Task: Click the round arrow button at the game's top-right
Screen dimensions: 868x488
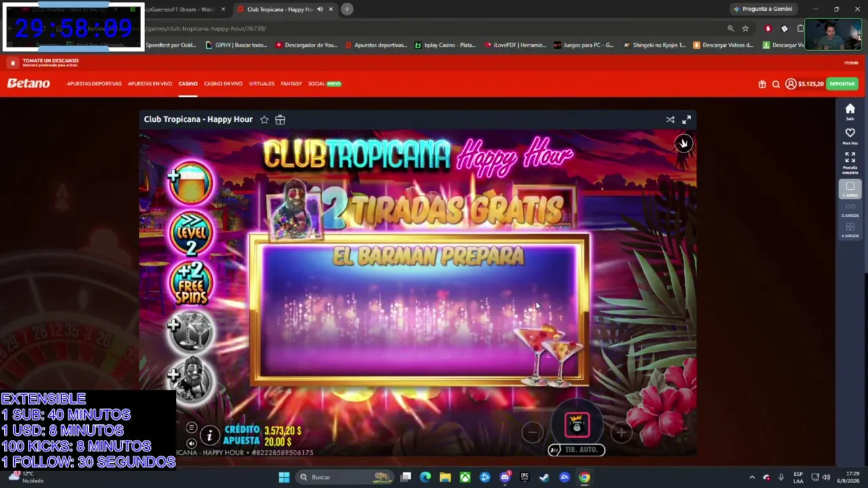Action: coord(684,144)
